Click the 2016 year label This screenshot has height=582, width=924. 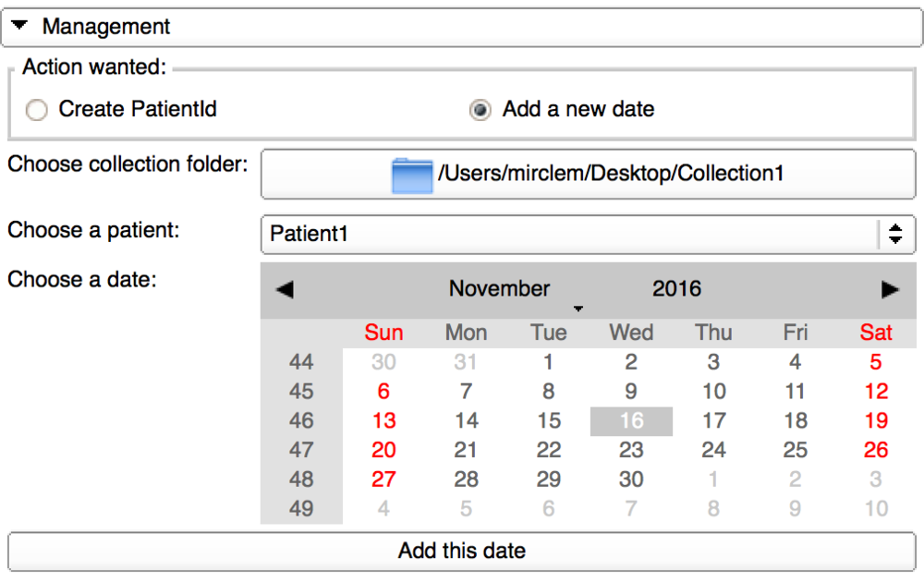[x=676, y=288]
